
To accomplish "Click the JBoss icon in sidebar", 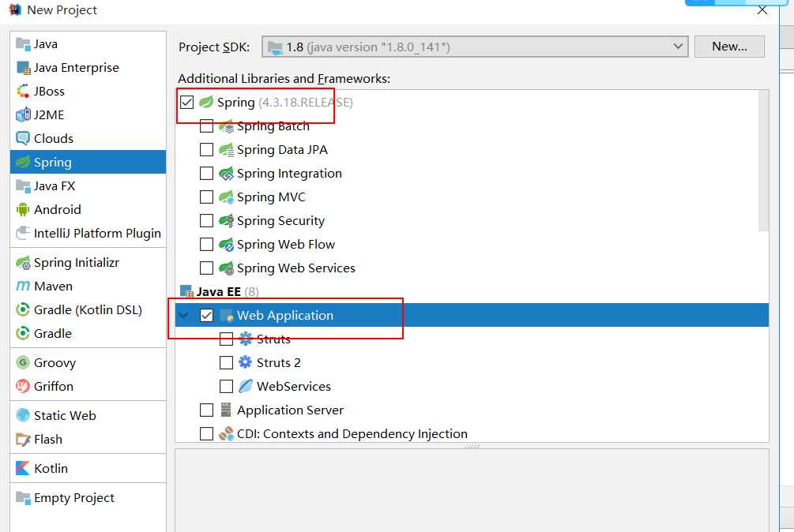I will [x=23, y=92].
